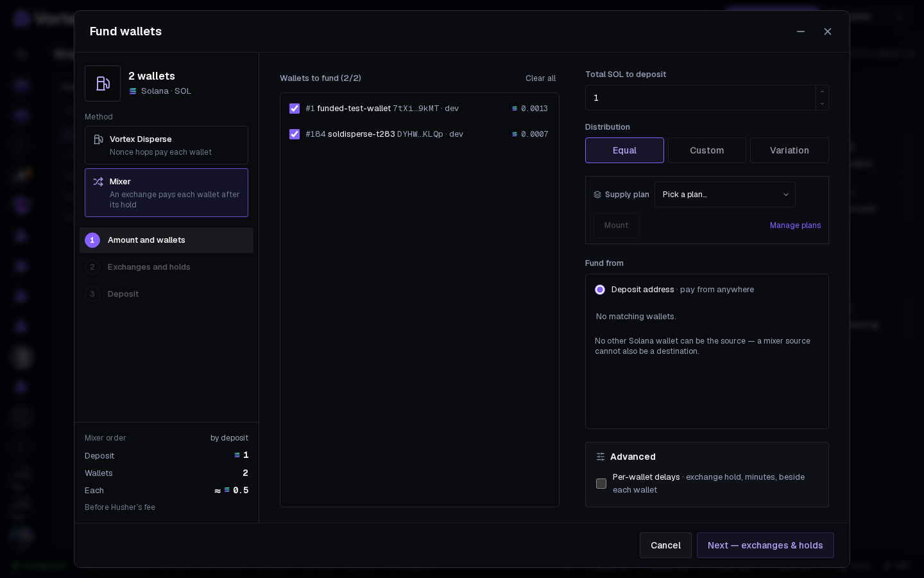Viewport: 924px width, 578px height.
Task: Go to step 1 Amount and wallets
Action: coord(166,240)
